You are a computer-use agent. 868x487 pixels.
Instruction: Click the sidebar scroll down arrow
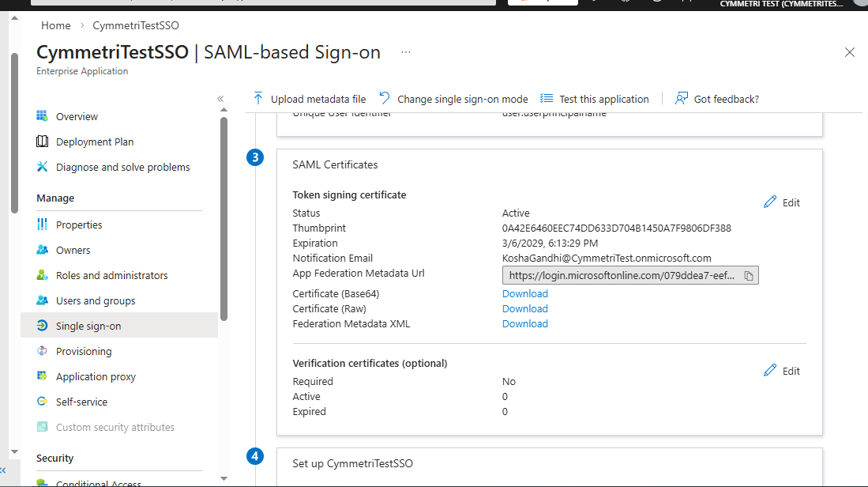(224, 478)
